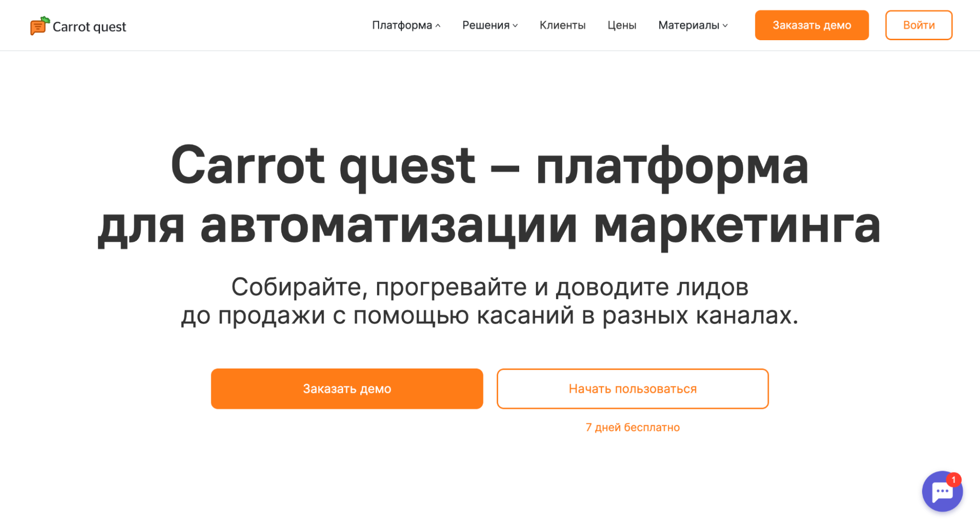The width and height of the screenshot is (980, 529).
Task: Click the 7 дней бесплатно text
Action: [632, 428]
